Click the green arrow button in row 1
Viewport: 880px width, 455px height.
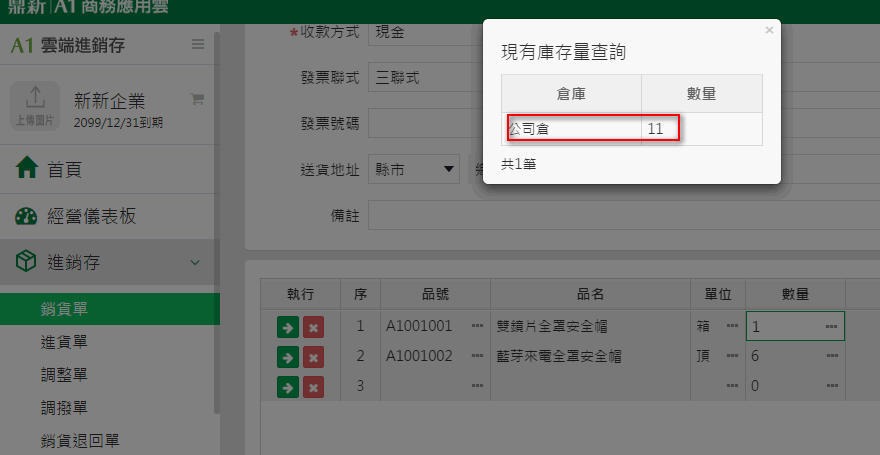pos(288,328)
